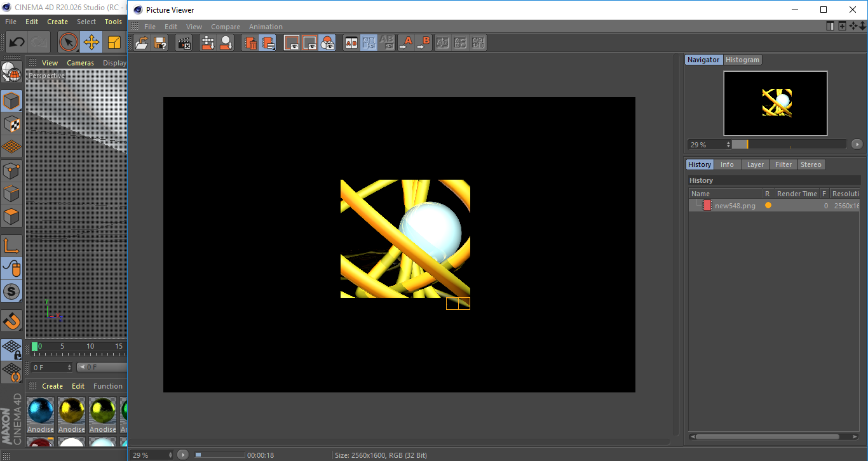Click the Planar Workplane rotate grid icon

click(x=11, y=373)
